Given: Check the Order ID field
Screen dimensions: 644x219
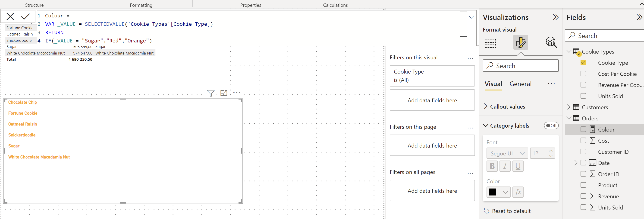Looking at the screenshot, I should point(583,174).
